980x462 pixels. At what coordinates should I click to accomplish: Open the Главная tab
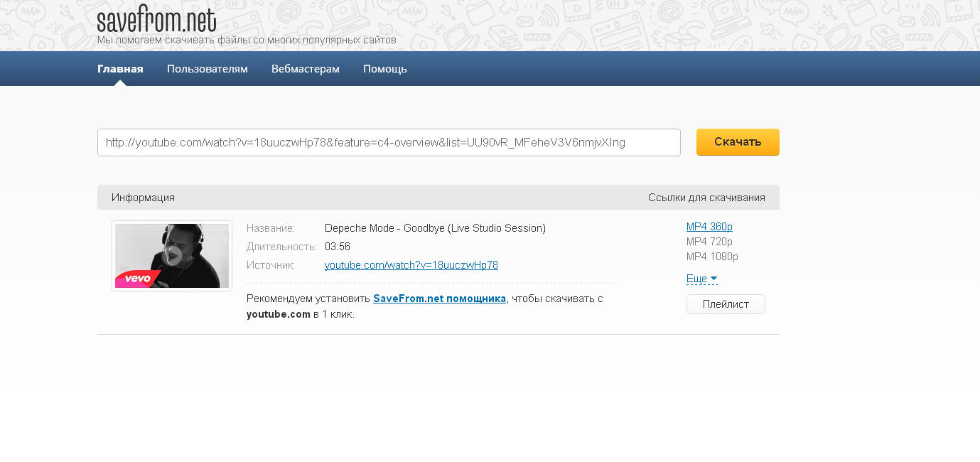120,69
